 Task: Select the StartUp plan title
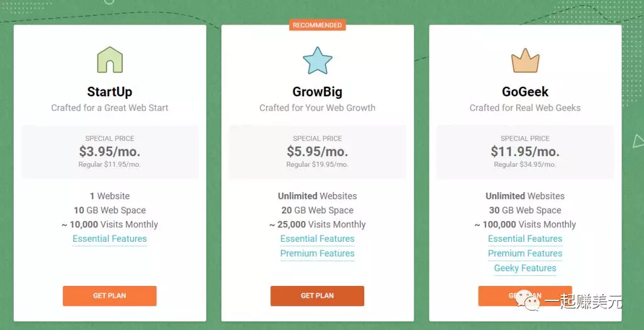tap(109, 92)
